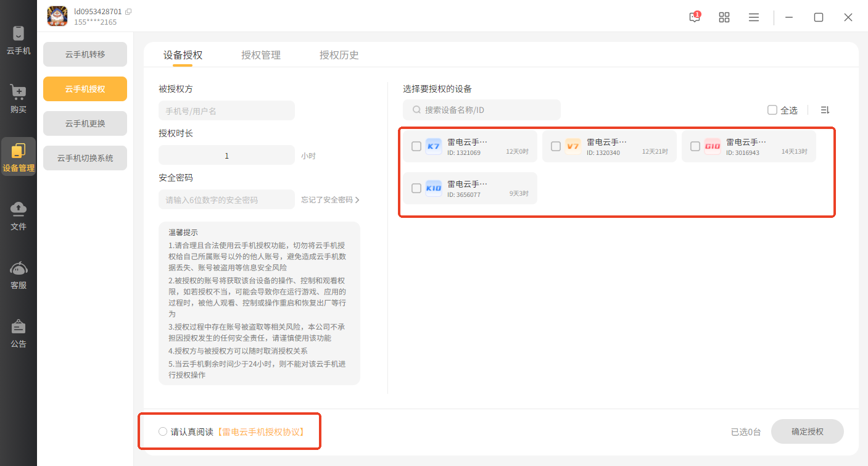Copy the account ID ld0953428701
Image resolution: width=868 pixels, height=466 pixels.
click(128, 12)
